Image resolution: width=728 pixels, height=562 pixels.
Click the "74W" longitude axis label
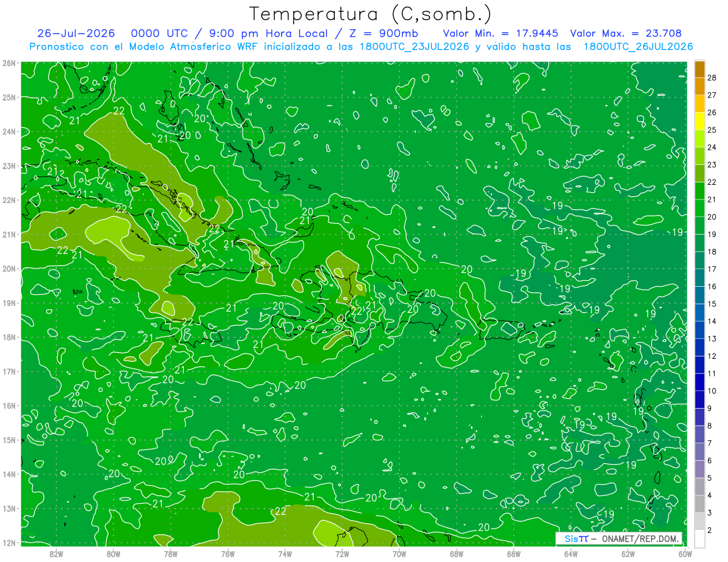285,554
